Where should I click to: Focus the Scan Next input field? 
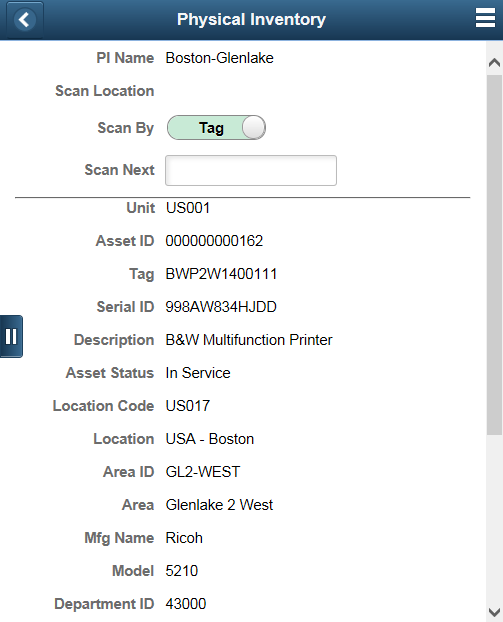tap(251, 171)
